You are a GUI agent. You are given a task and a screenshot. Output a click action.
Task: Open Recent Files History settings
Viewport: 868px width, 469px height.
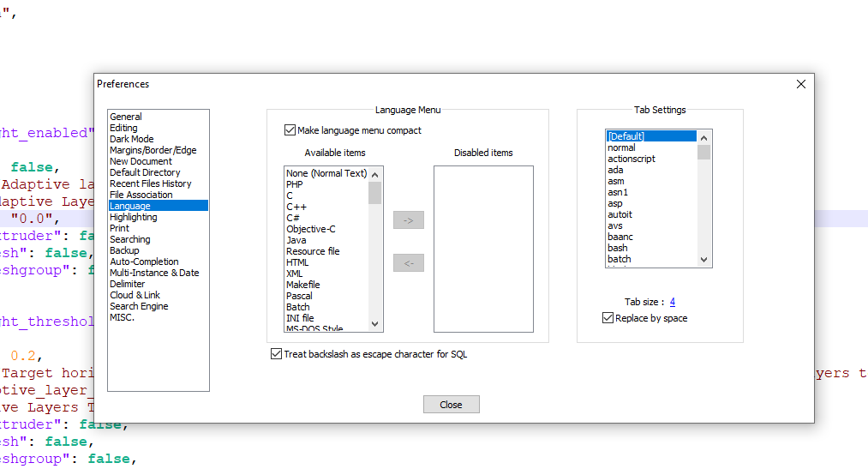[151, 183]
